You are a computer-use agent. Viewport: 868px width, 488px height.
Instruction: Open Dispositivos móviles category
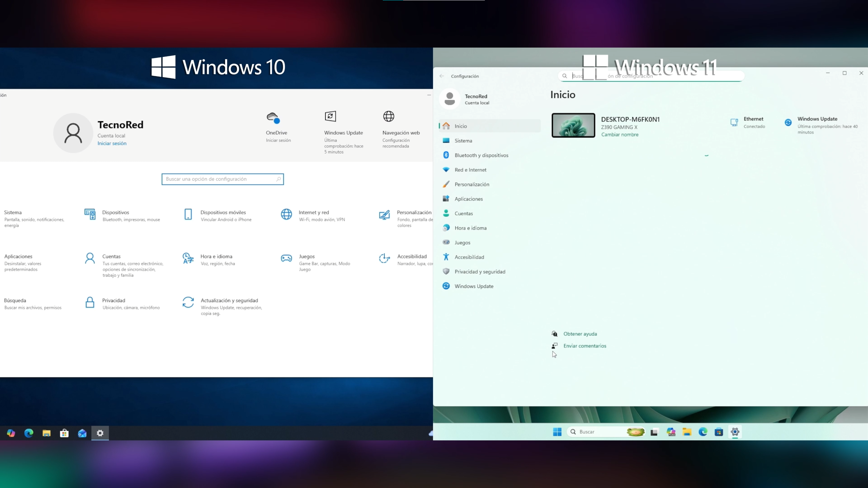coord(218,216)
